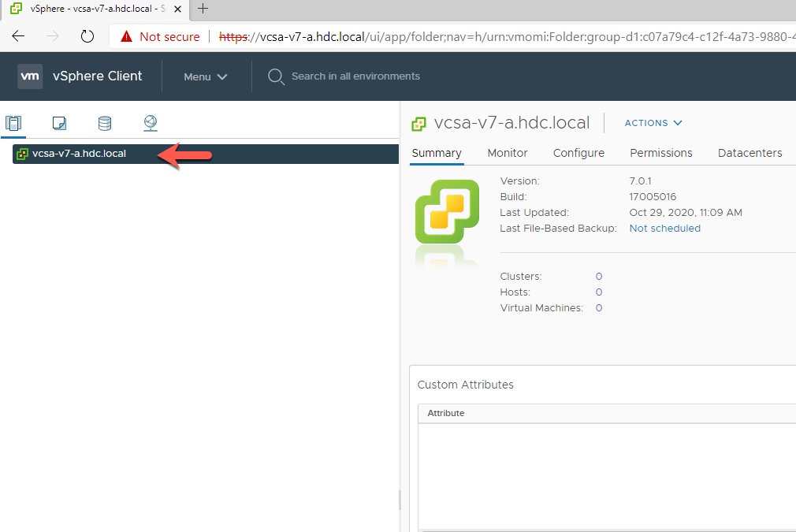
Task: Go back with browser back arrow
Action: [x=18, y=36]
